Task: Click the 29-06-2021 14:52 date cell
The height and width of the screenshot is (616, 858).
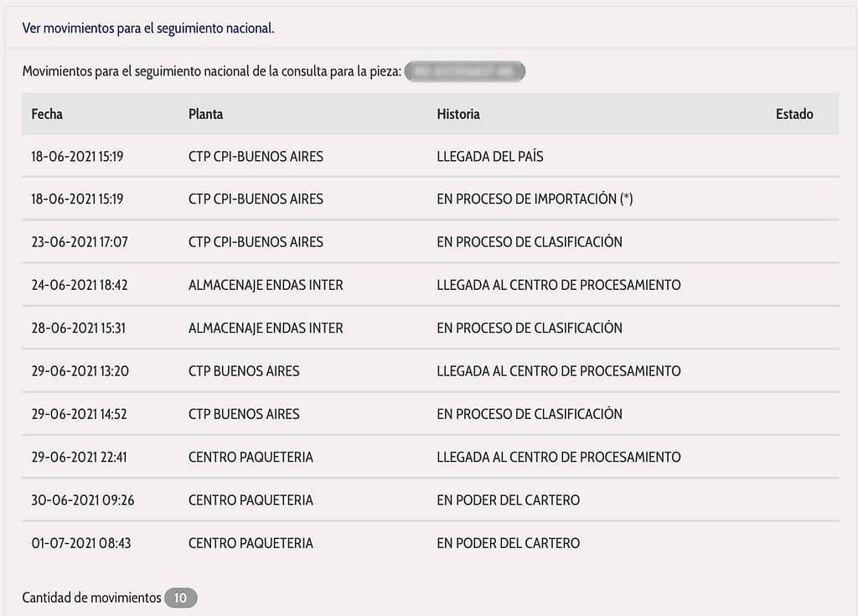Action: pos(79,414)
